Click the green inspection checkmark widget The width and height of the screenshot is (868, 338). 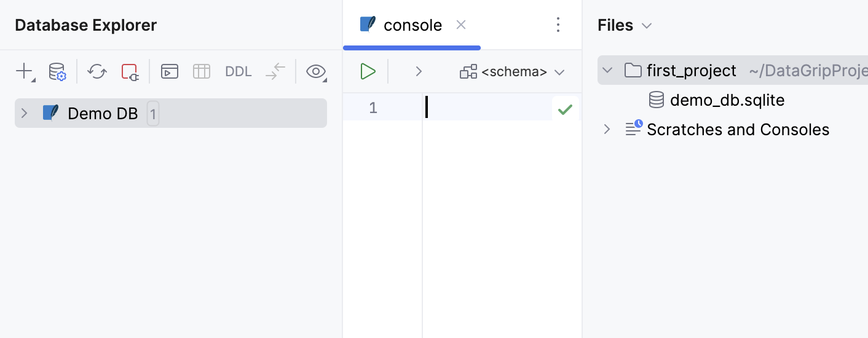[x=565, y=109]
